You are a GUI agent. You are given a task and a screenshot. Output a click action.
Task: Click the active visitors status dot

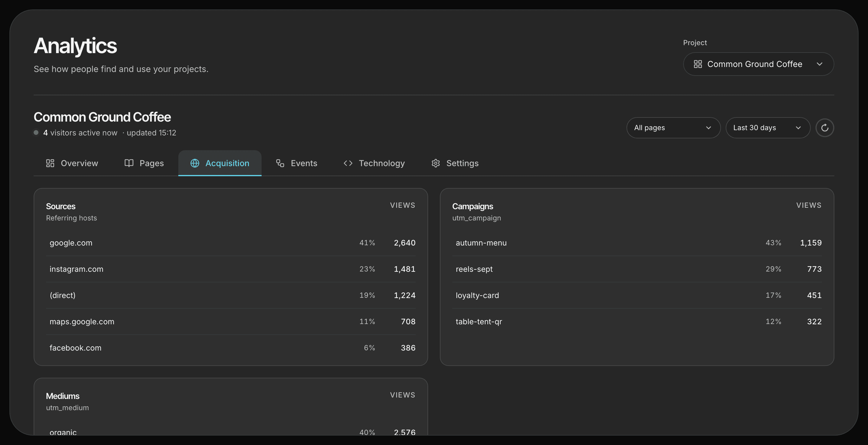(36, 132)
